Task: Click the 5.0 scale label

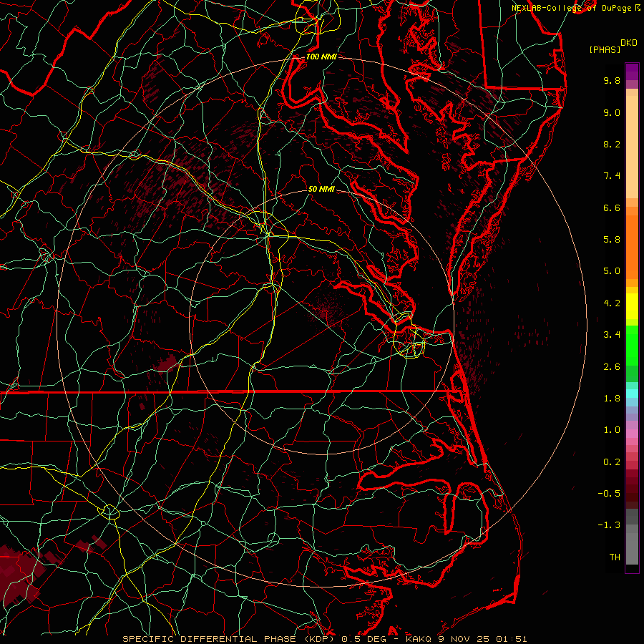Action: click(612, 271)
